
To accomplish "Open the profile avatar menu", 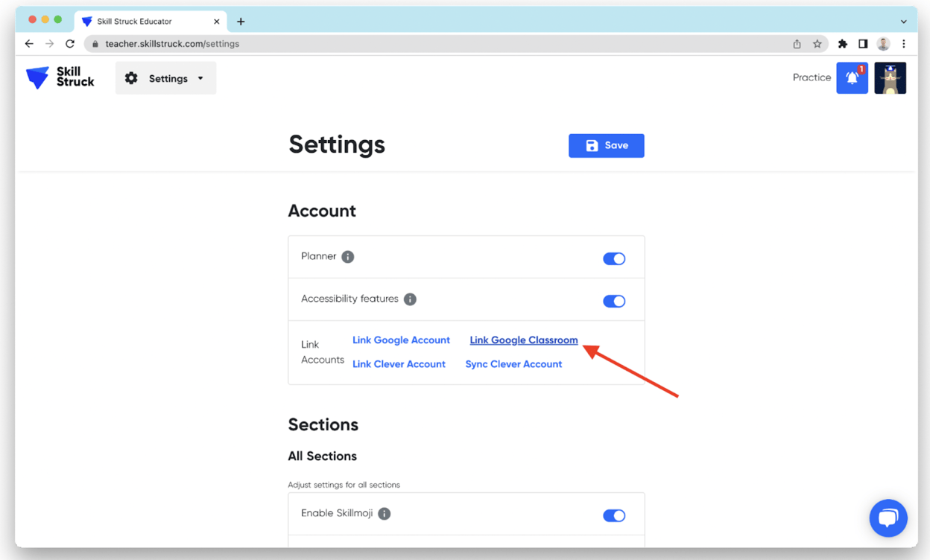I will pos(890,77).
